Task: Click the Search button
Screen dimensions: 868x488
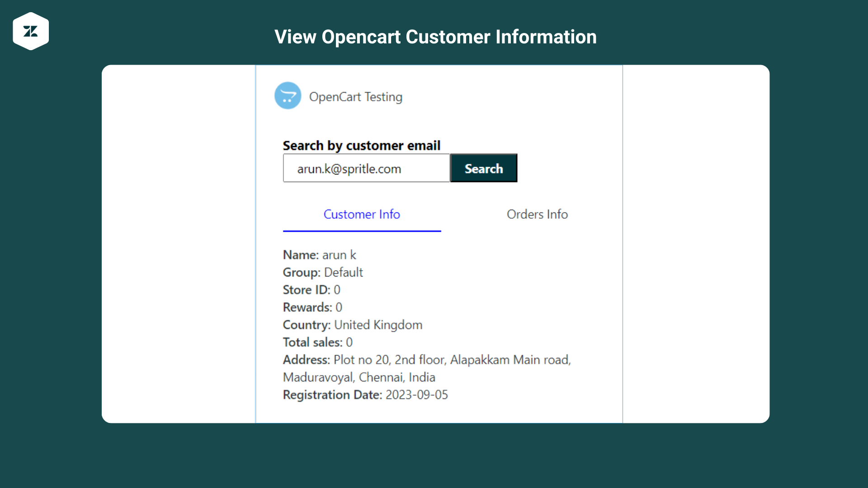Action: pos(484,169)
